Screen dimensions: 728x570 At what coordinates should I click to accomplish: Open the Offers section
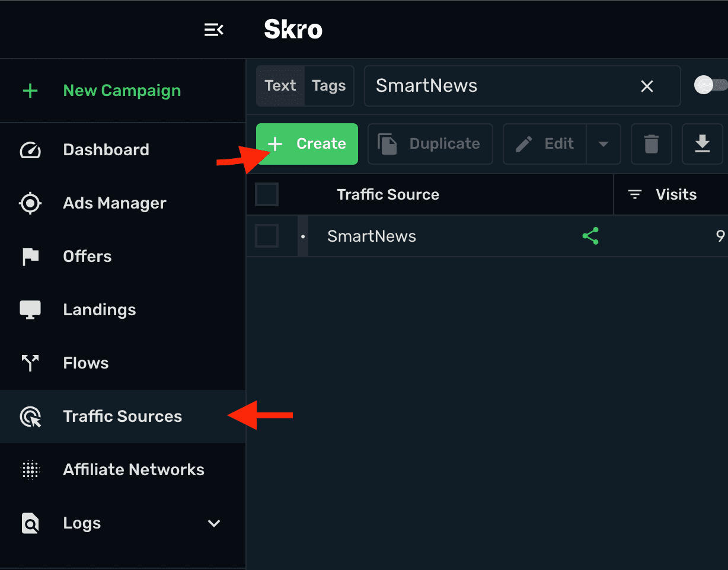(x=87, y=257)
